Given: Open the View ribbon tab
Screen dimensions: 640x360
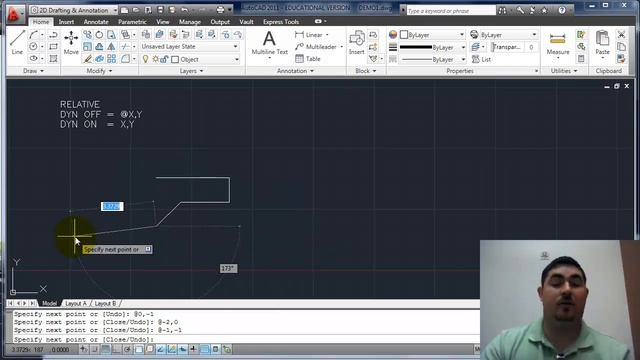Looking at the screenshot, I should pyautogui.click(x=162, y=22).
